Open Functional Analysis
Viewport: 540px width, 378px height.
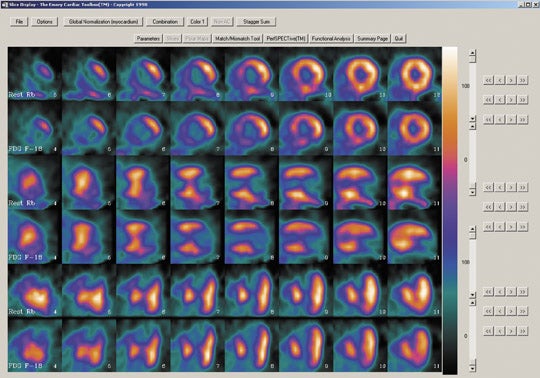331,39
